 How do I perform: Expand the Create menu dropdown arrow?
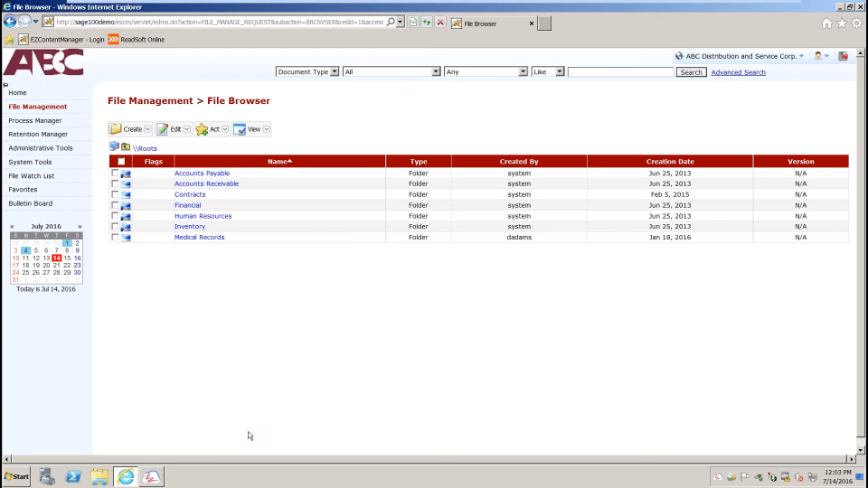pos(147,129)
